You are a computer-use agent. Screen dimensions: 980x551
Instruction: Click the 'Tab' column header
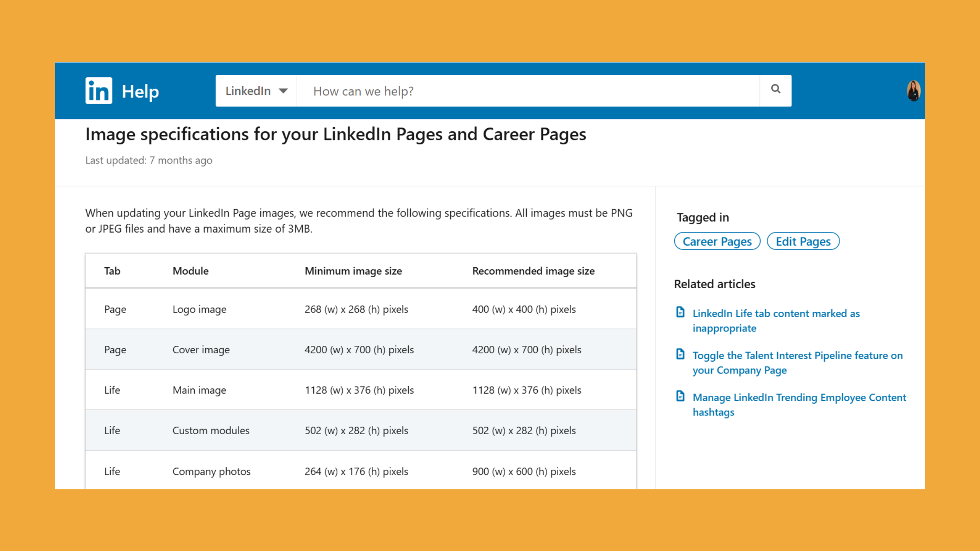112,271
